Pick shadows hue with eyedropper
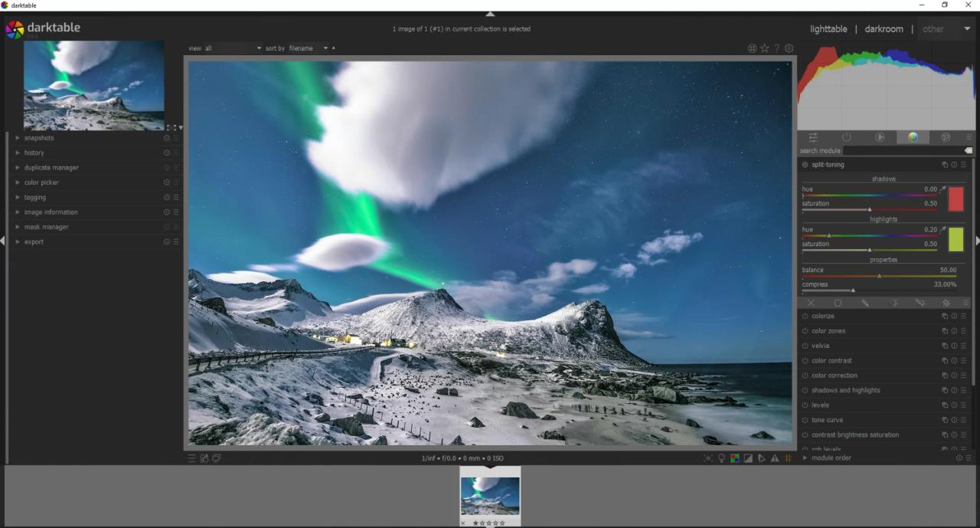Image resolution: width=980 pixels, height=528 pixels. (943, 189)
